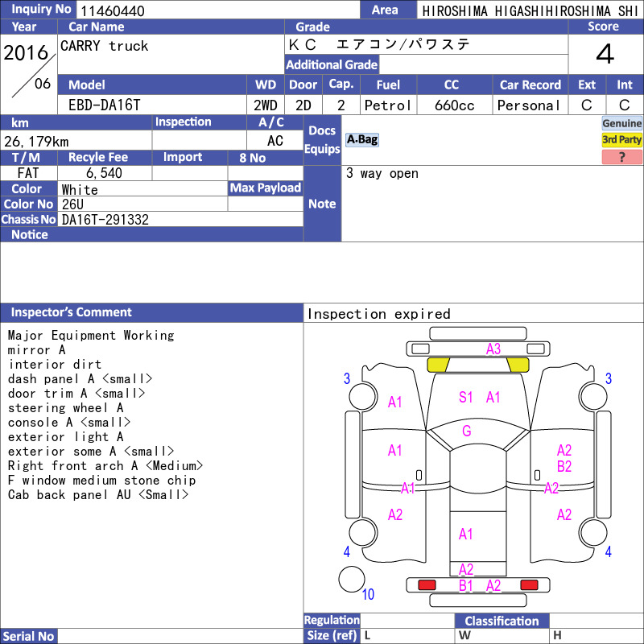Click the left yellow headlight marker
644x644 pixels.
(438, 365)
